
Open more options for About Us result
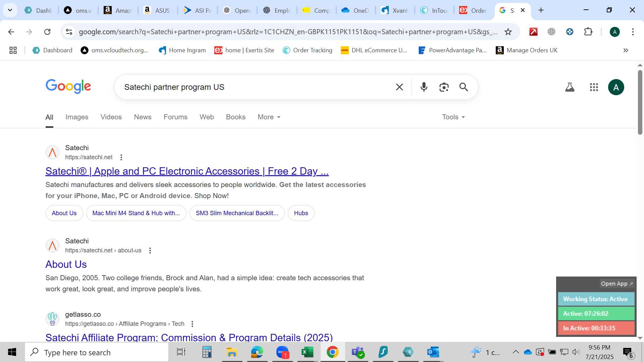click(150, 250)
